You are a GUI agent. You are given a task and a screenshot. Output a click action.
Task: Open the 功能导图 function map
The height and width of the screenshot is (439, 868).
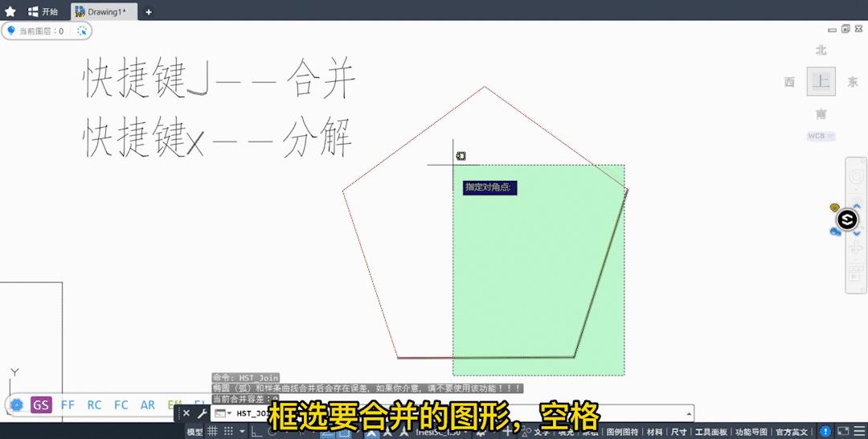pyautogui.click(x=751, y=432)
